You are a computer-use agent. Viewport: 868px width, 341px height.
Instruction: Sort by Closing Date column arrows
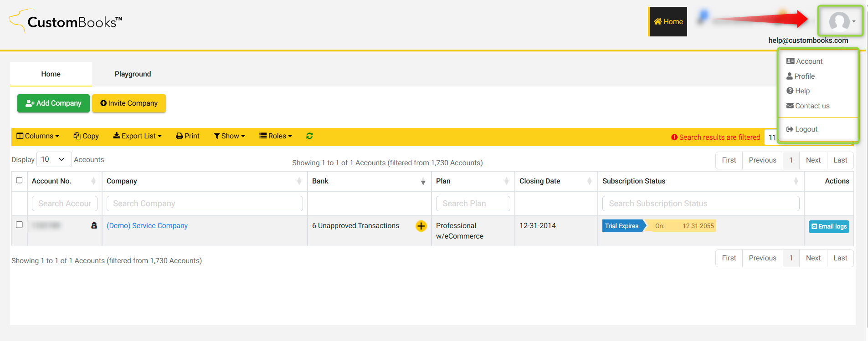pos(589,181)
